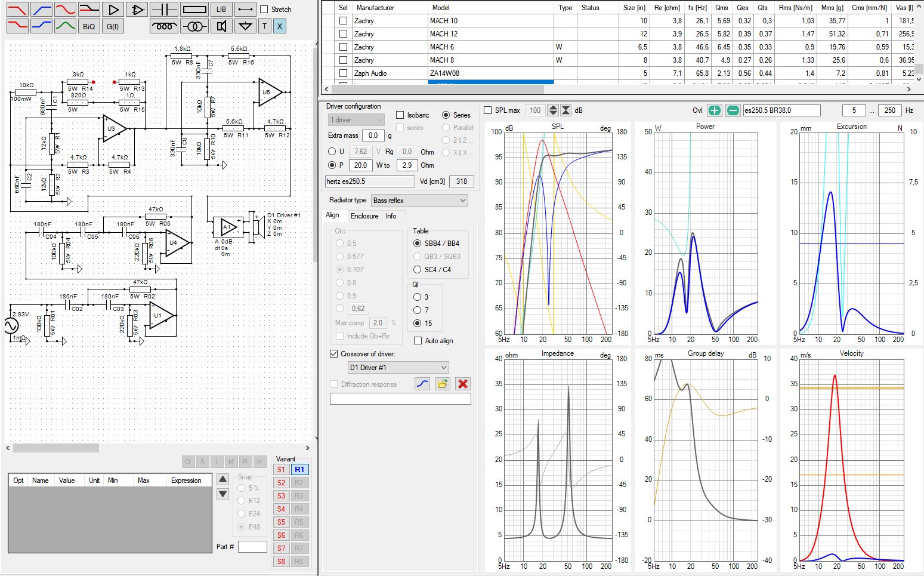
Task: Add a transformer component
Action: (194, 26)
